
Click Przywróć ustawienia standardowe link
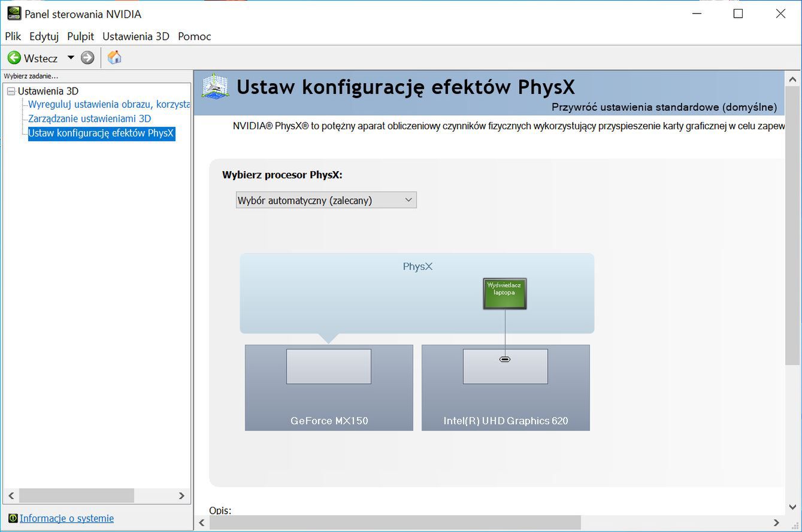click(x=664, y=108)
